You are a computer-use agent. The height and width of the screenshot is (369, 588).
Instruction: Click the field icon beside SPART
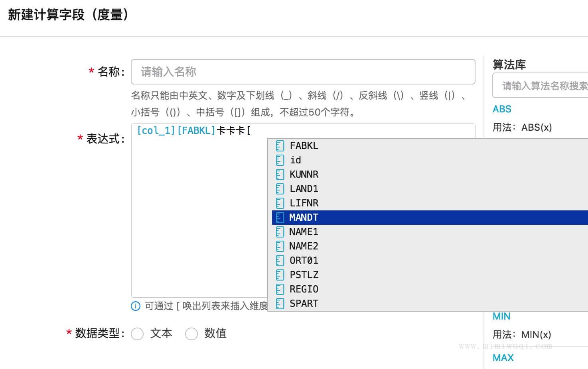click(x=280, y=304)
